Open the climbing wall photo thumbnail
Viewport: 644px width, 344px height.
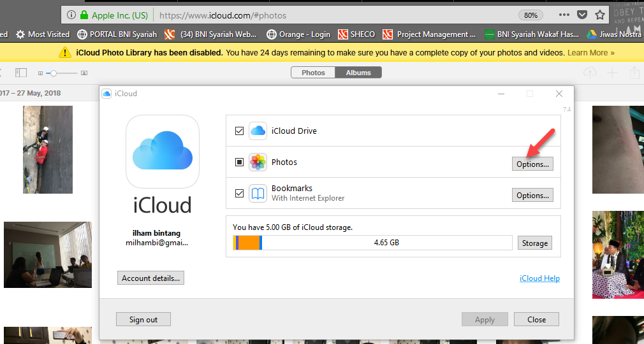point(48,150)
